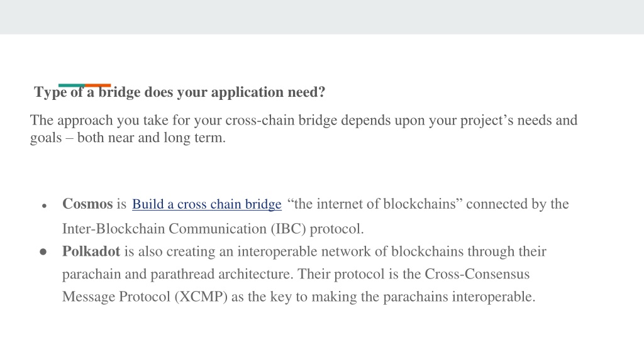Click the text "goals – both near and long term."
Screen dimensions: 644x362
coord(128,138)
